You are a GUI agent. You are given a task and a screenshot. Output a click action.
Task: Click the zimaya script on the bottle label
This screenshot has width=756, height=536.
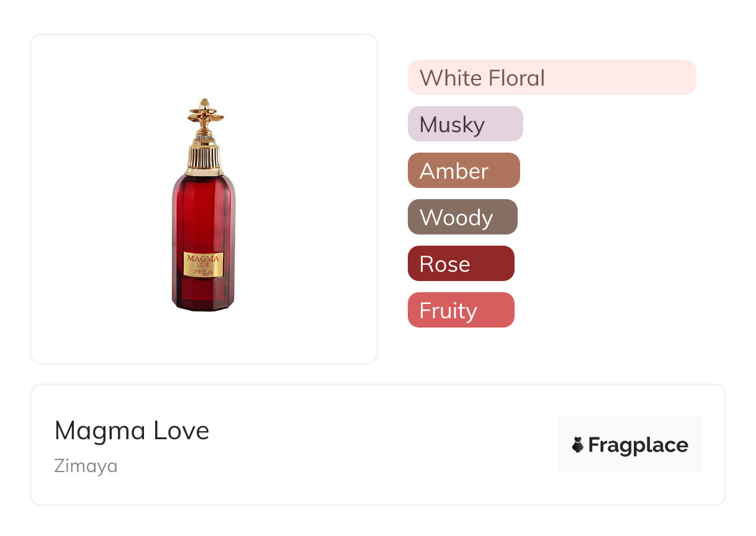tap(204, 271)
